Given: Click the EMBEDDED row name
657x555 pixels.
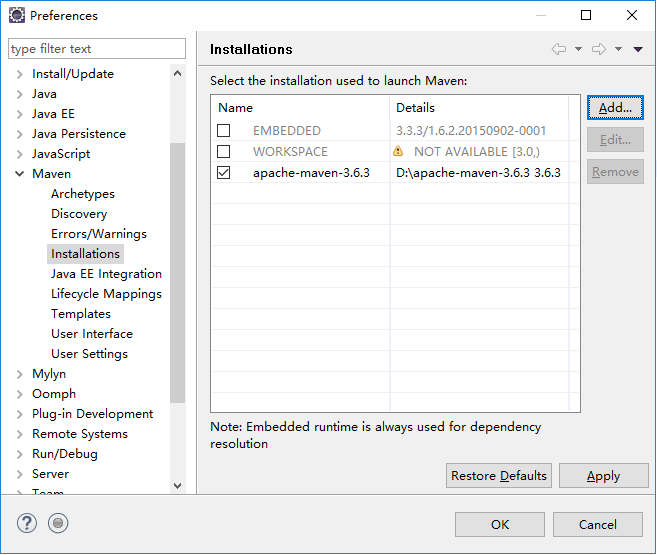Looking at the screenshot, I should tap(287, 131).
